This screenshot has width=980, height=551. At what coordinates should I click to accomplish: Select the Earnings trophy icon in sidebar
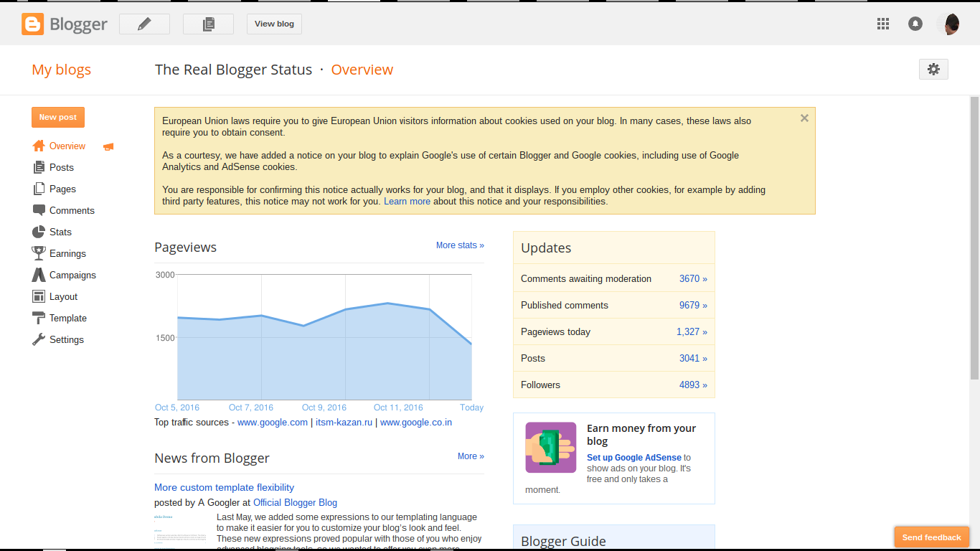point(39,253)
